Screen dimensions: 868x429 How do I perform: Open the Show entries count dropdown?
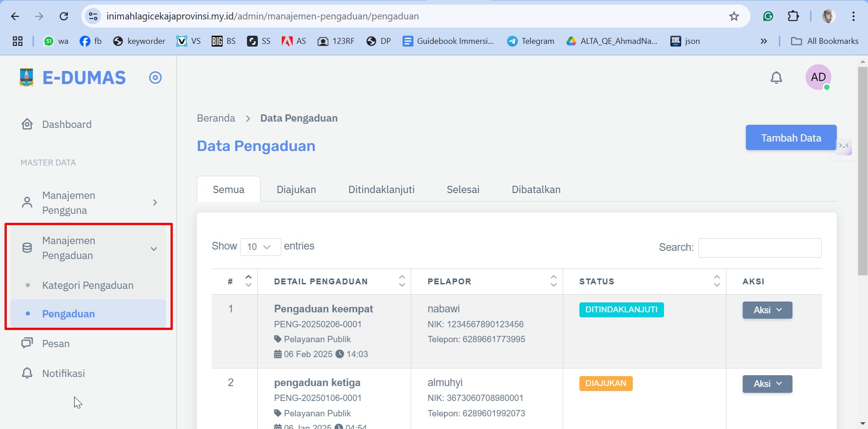[260, 247]
